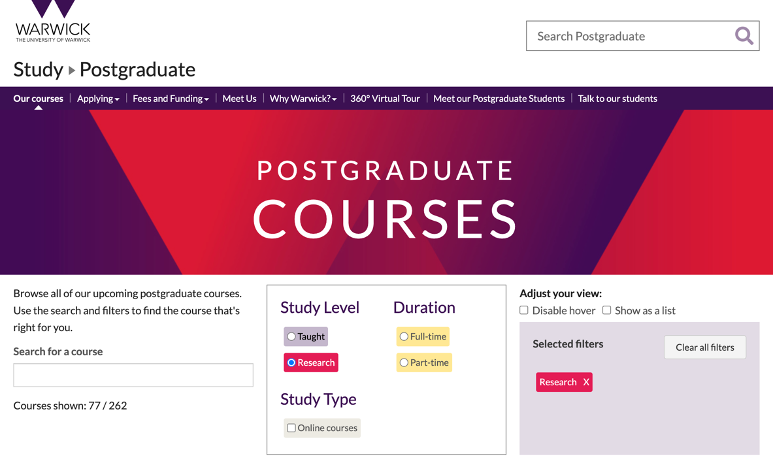774x466 pixels.
Task: Click the Search for a course field
Action: tap(133, 375)
